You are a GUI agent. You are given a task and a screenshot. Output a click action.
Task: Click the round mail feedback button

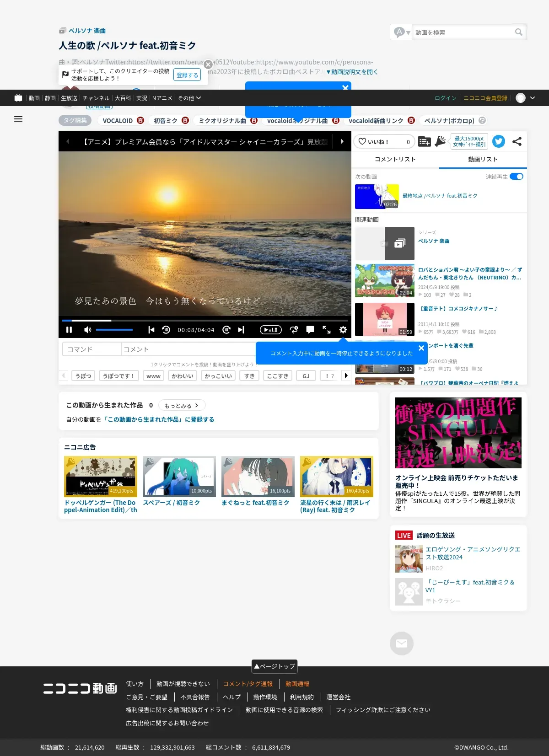pyautogui.click(x=402, y=643)
